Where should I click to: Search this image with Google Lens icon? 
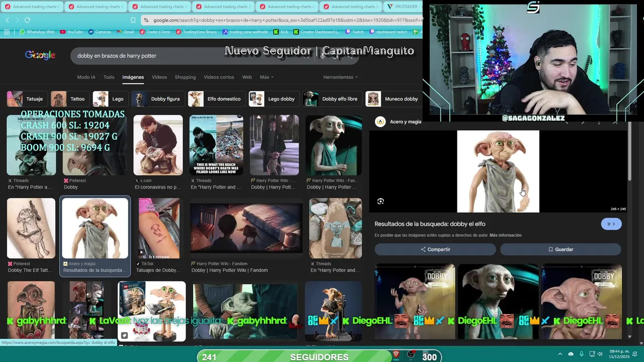point(380,201)
